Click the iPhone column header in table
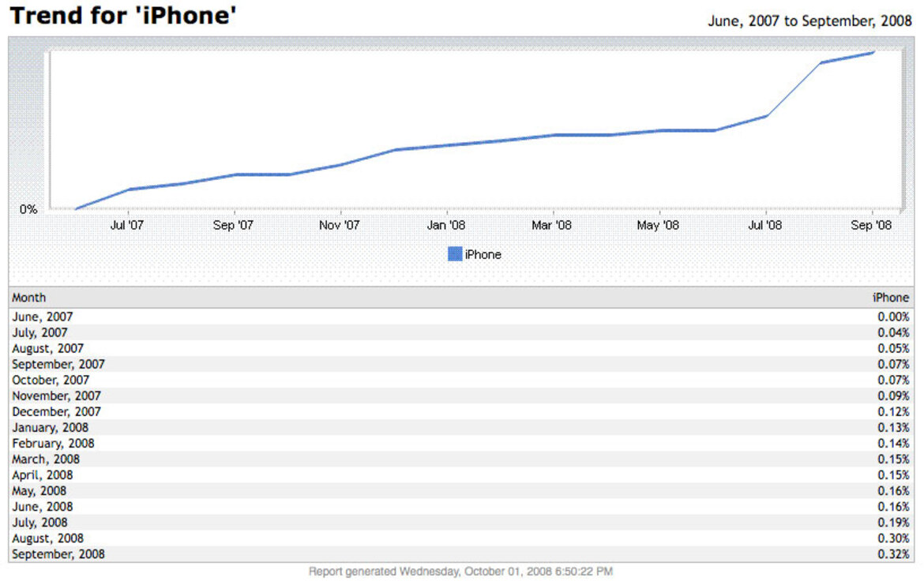The image size is (924, 581). tap(890, 298)
